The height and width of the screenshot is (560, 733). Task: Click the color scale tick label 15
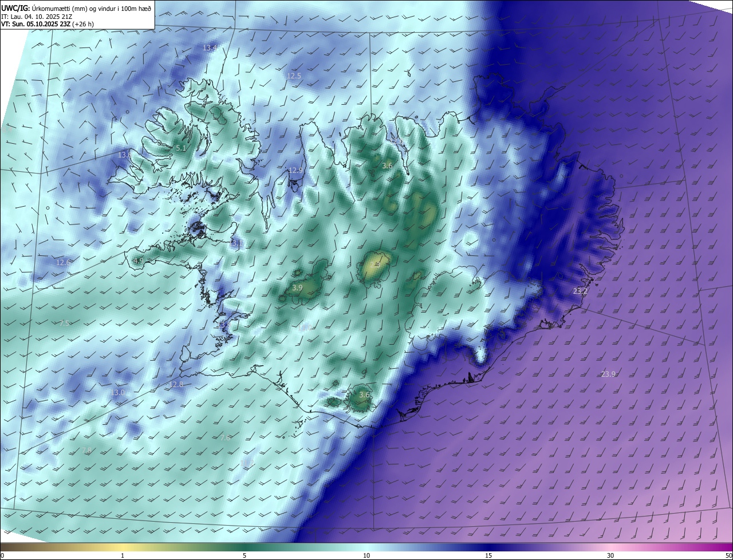[488, 555]
